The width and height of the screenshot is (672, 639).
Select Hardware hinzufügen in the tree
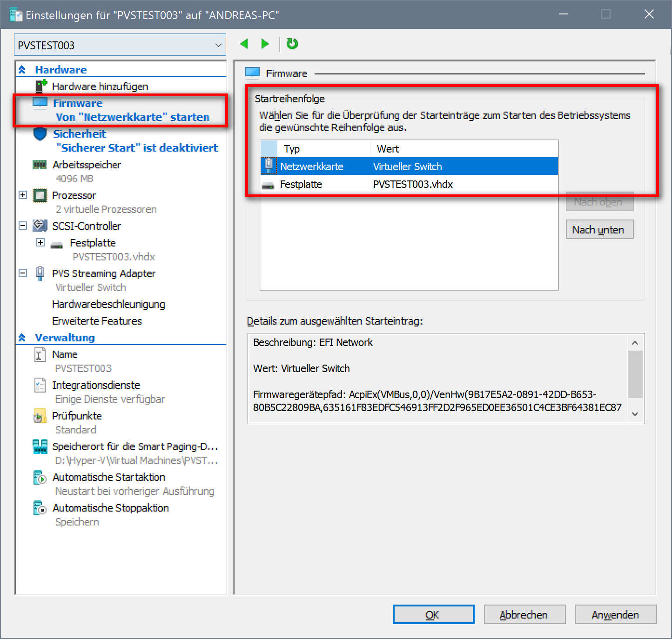[100, 87]
